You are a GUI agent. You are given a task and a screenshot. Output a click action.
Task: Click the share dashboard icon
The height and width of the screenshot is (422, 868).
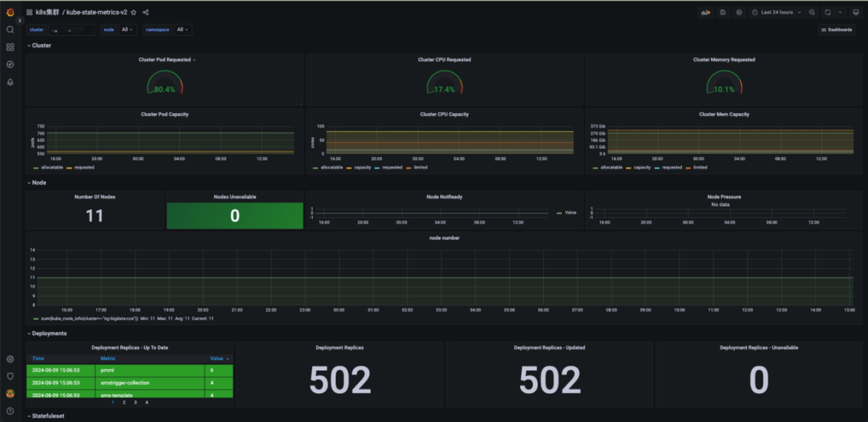pyautogui.click(x=146, y=13)
